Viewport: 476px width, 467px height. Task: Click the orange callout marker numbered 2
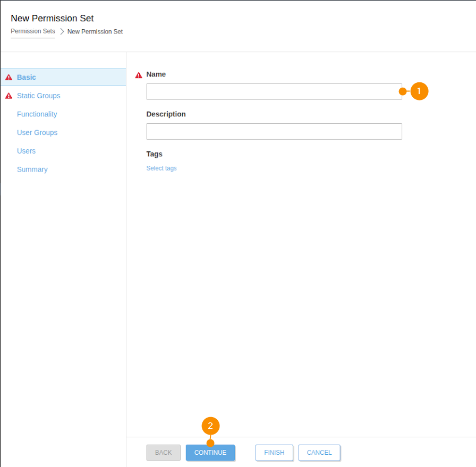point(210,426)
